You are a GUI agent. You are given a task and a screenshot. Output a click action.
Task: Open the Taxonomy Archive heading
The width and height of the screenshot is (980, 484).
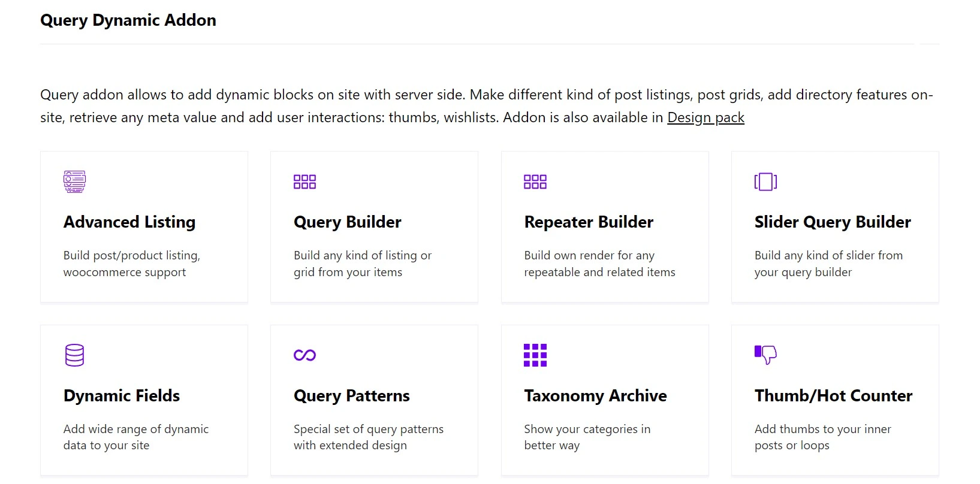point(595,396)
